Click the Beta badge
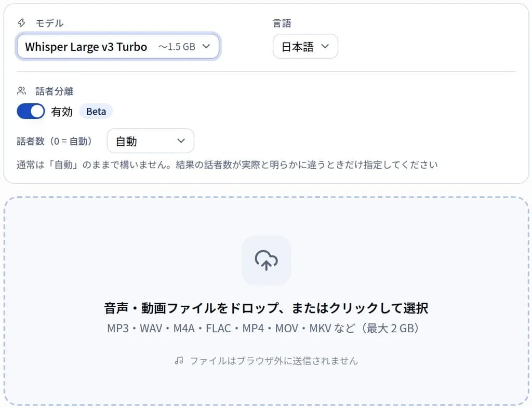 click(x=96, y=112)
